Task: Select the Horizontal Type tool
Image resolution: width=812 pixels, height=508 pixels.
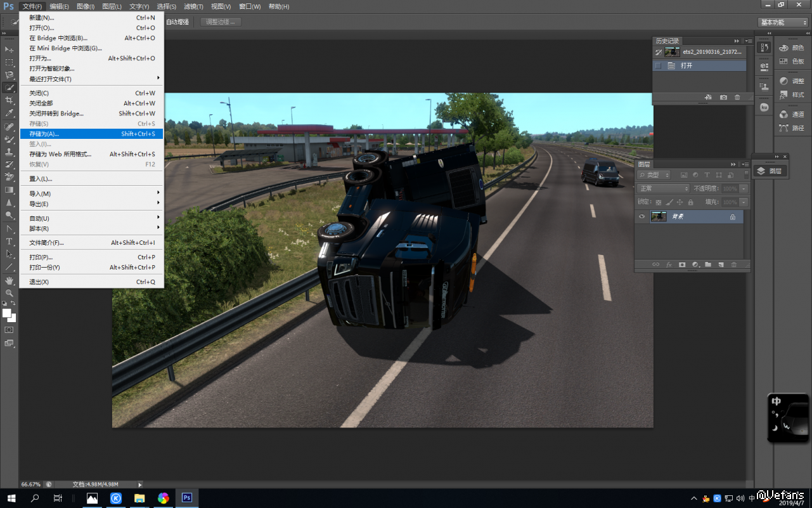Action: click(x=9, y=242)
